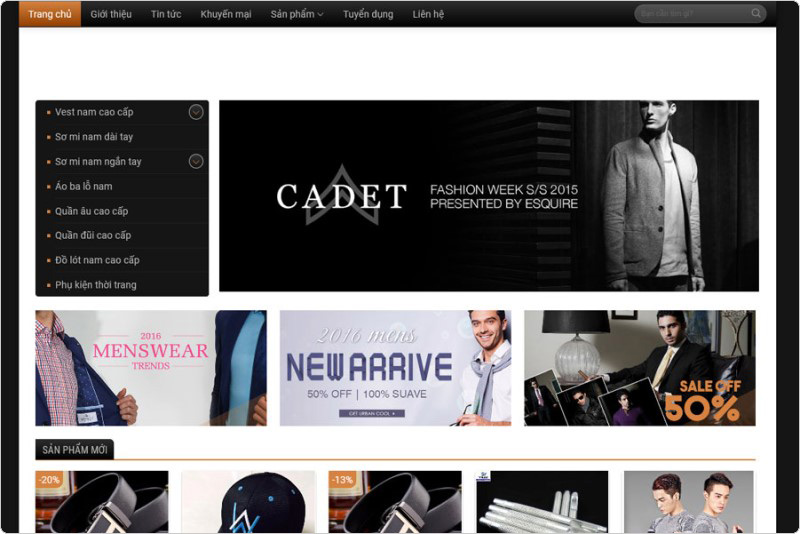The width and height of the screenshot is (800, 534).
Task: Open the black cap product thumbnail
Action: pos(248,501)
